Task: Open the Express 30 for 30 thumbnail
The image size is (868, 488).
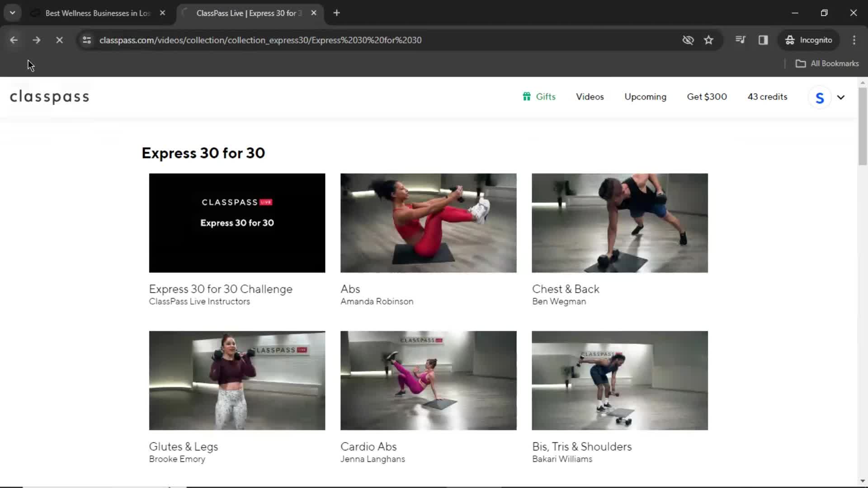Action: coord(237,223)
